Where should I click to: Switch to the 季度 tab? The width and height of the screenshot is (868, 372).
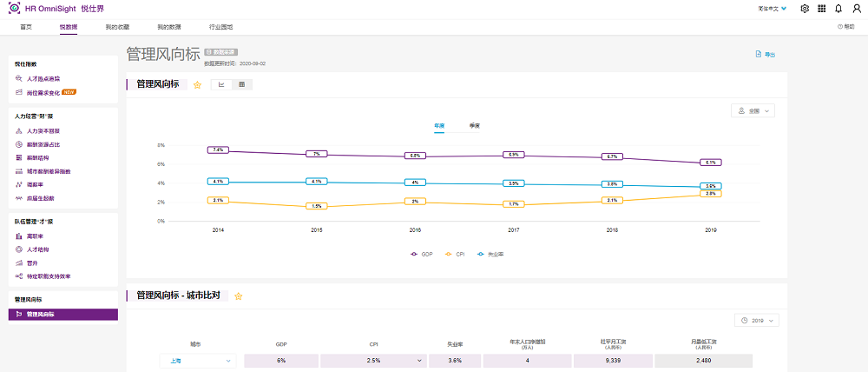pos(475,126)
